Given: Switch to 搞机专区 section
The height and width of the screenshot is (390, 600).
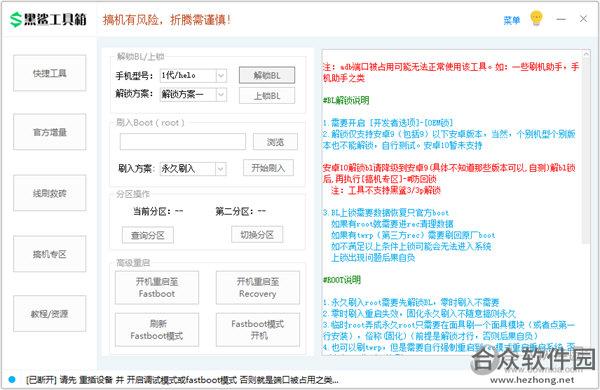Looking at the screenshot, I should pos(50,254).
